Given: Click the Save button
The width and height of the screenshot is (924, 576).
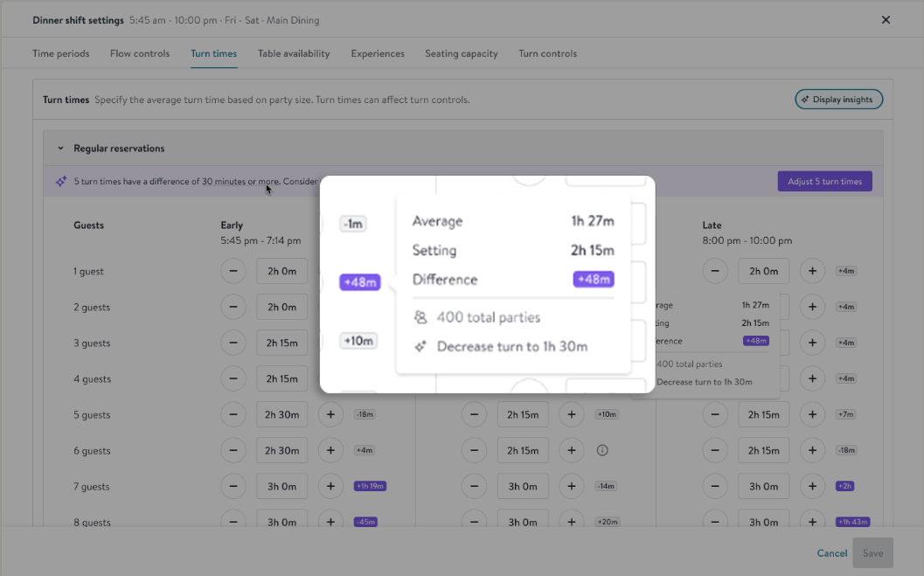Looking at the screenshot, I should [872, 553].
